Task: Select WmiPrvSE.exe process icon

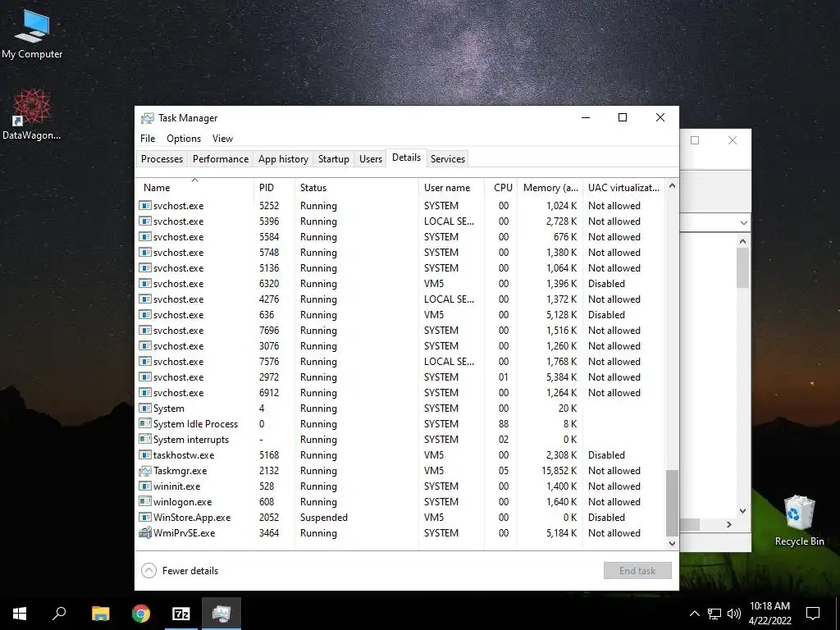Action: click(145, 533)
